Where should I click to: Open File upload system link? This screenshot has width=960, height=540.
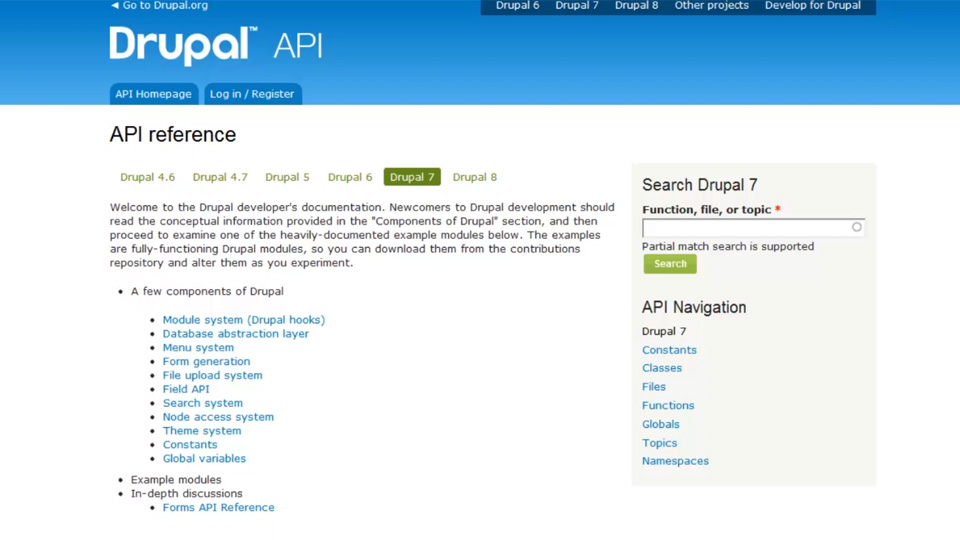point(212,375)
